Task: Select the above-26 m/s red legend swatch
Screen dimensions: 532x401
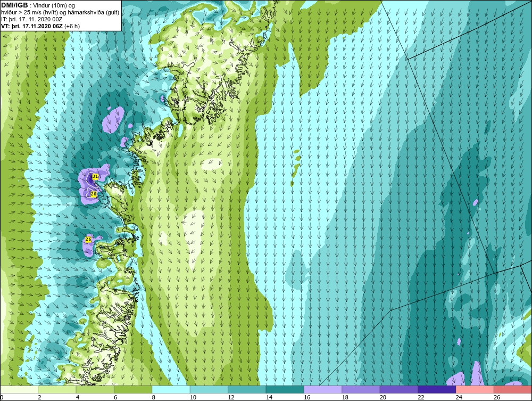Action: click(x=513, y=389)
